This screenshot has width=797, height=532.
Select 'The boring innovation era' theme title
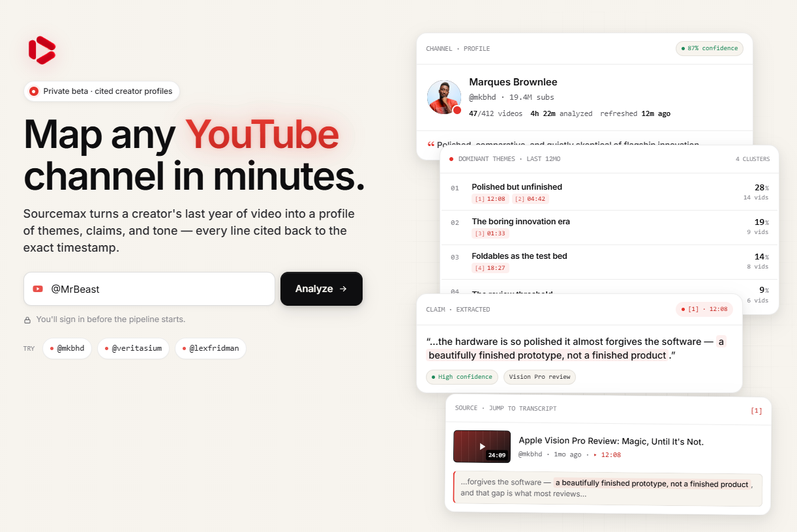[520, 222]
